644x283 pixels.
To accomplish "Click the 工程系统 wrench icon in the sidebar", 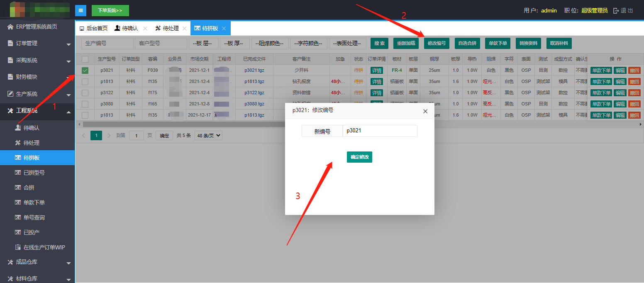I will tap(11, 110).
